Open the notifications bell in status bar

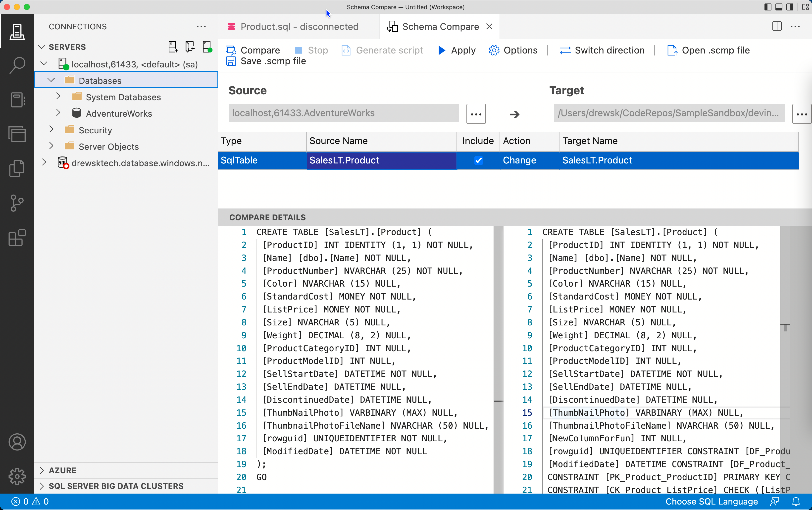click(796, 502)
